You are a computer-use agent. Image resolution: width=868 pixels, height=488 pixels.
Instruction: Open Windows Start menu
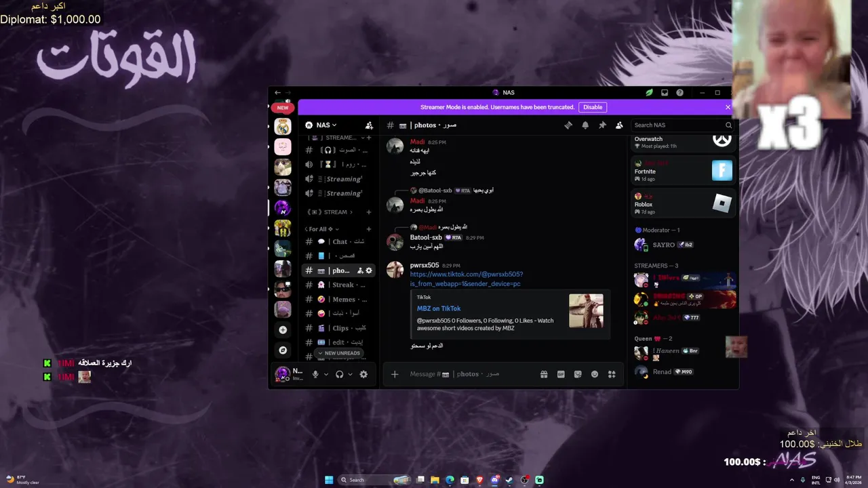(329, 480)
